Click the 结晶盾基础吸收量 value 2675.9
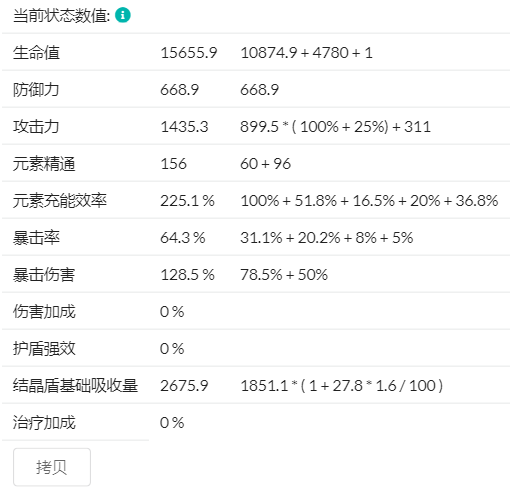 [x=184, y=386]
